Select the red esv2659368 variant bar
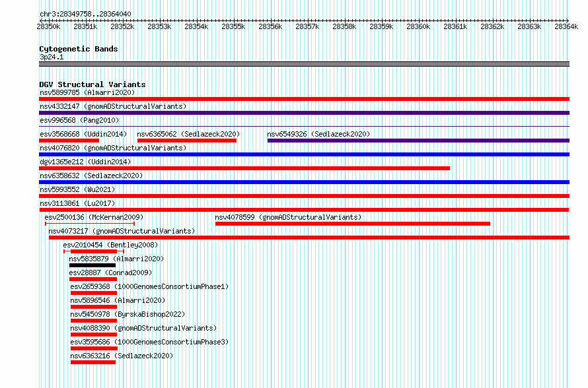The image size is (588, 388). coord(94,293)
